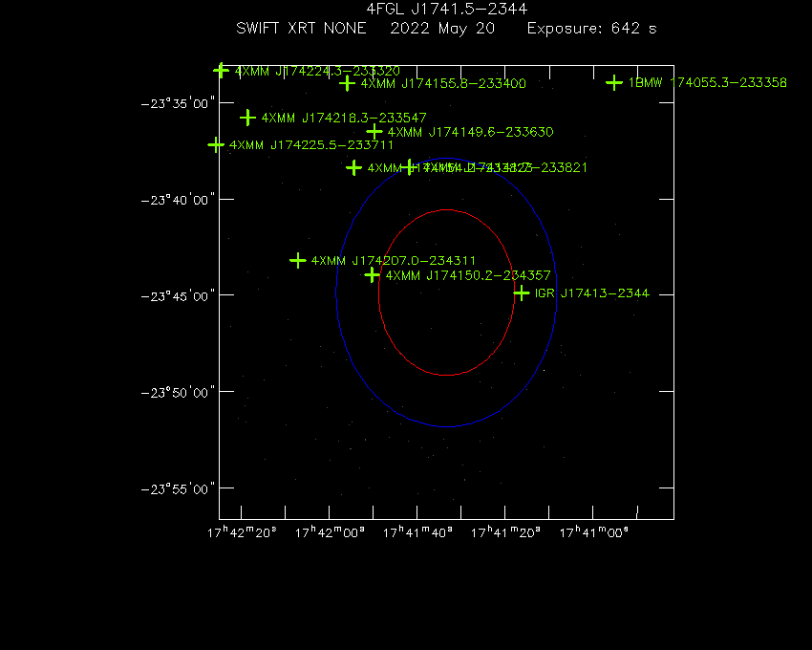
Task: Click the right ascension label 17h41m20s
Action: pyautogui.click(x=505, y=532)
